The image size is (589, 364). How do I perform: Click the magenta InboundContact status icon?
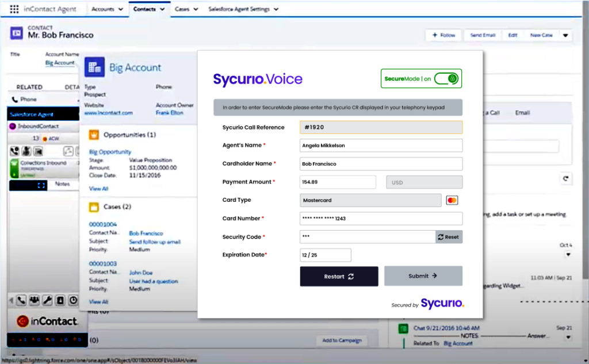coord(13,126)
